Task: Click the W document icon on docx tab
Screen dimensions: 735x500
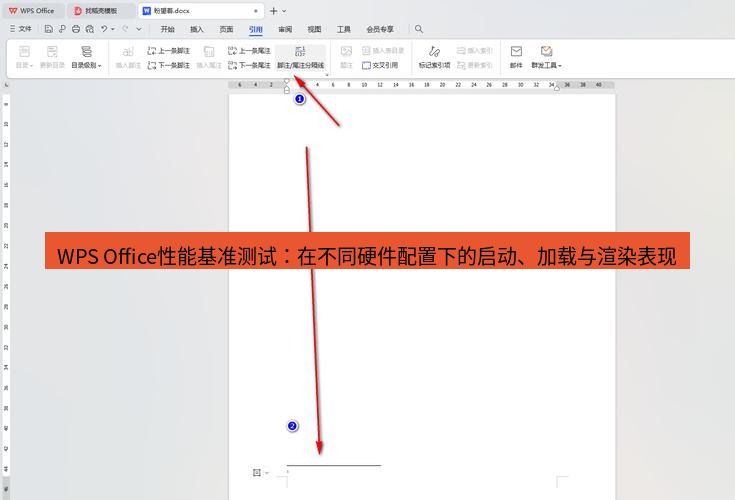Action: pyautogui.click(x=146, y=10)
